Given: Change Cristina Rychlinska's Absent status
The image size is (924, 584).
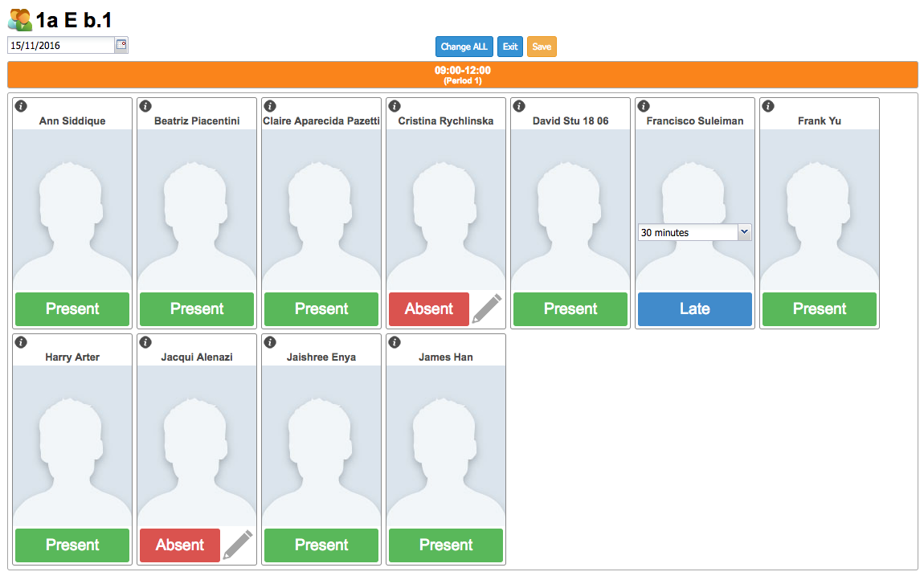Looking at the screenshot, I should coord(428,308).
